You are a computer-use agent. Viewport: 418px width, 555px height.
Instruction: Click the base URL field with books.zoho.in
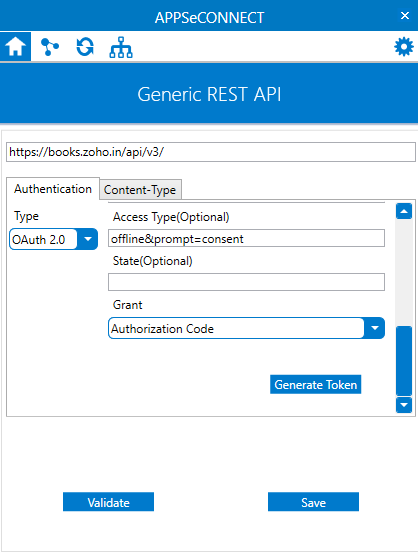211,152
